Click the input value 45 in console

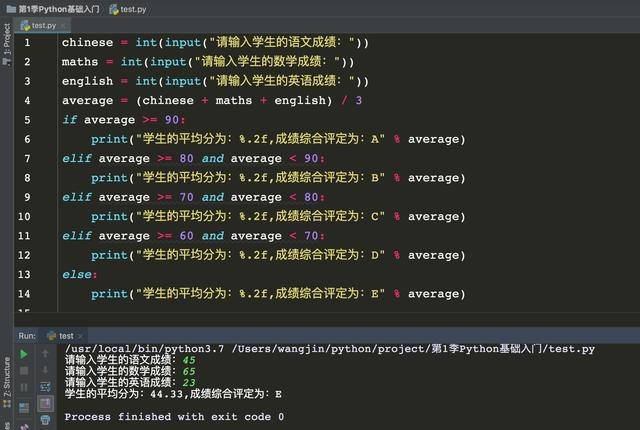[x=189, y=360]
